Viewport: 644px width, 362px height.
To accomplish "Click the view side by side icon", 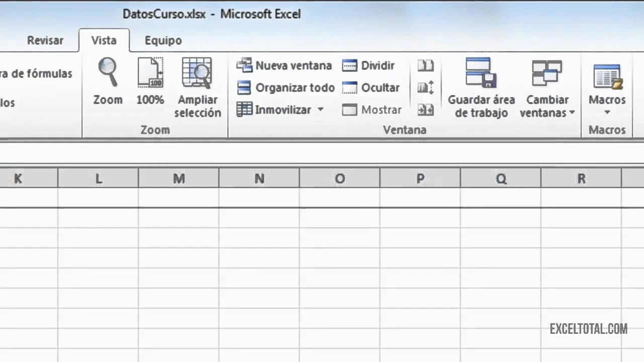I will click(426, 65).
